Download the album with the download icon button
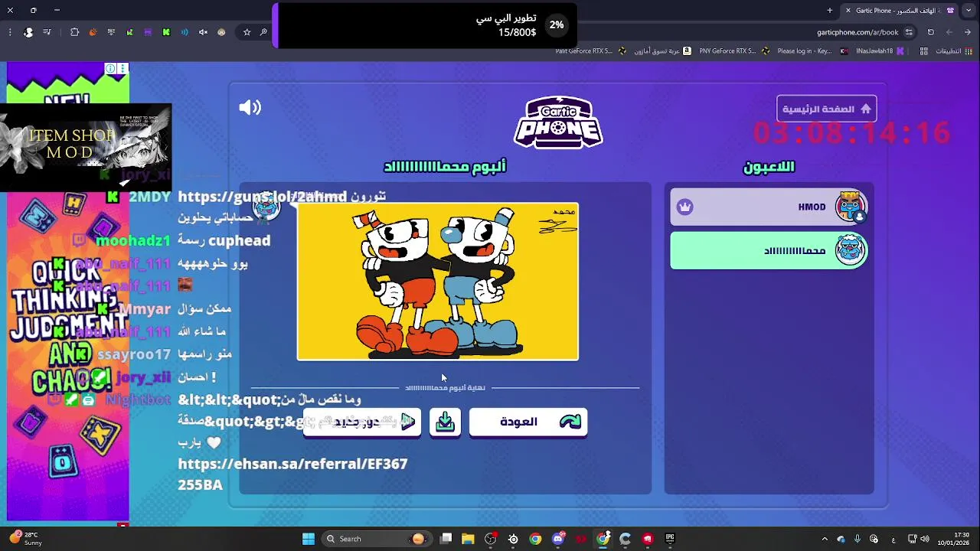The image size is (980, 551). (x=445, y=422)
